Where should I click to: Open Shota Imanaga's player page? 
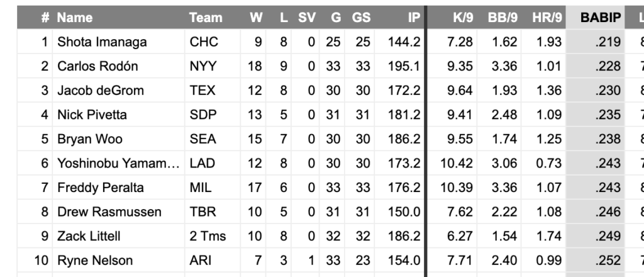click(102, 42)
